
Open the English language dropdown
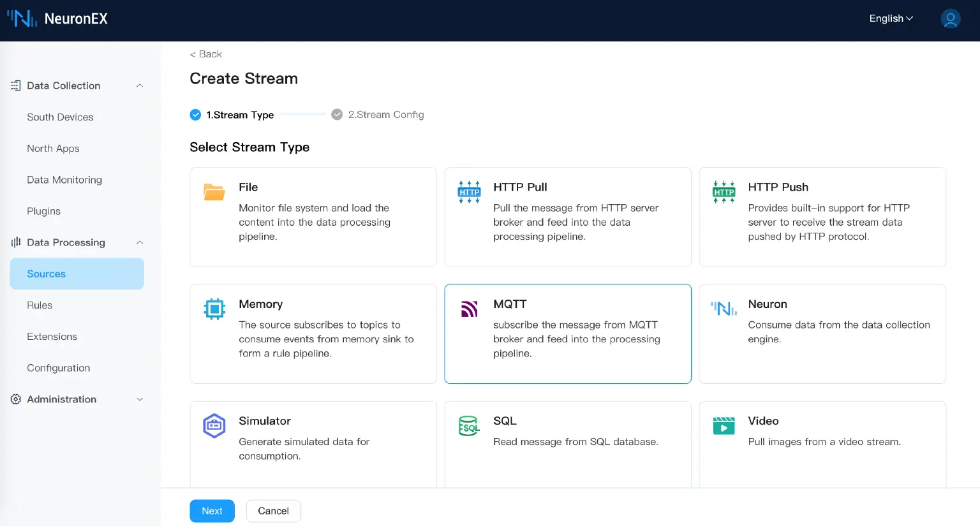pos(890,18)
